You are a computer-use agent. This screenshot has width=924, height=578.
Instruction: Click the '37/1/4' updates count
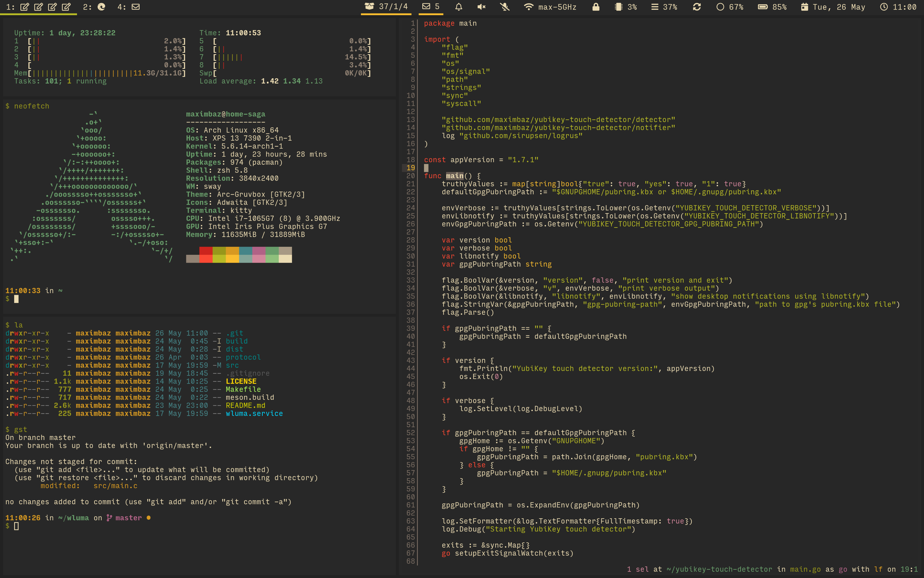click(x=393, y=7)
